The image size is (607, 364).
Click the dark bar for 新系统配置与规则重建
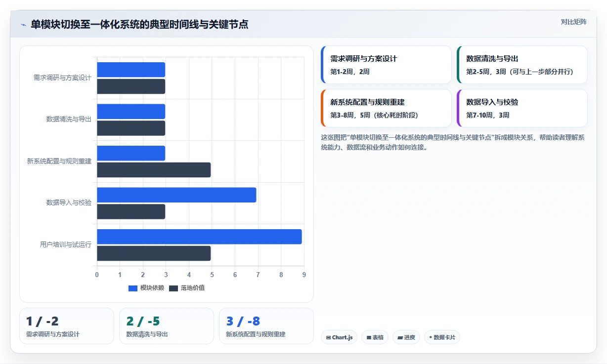pos(154,170)
